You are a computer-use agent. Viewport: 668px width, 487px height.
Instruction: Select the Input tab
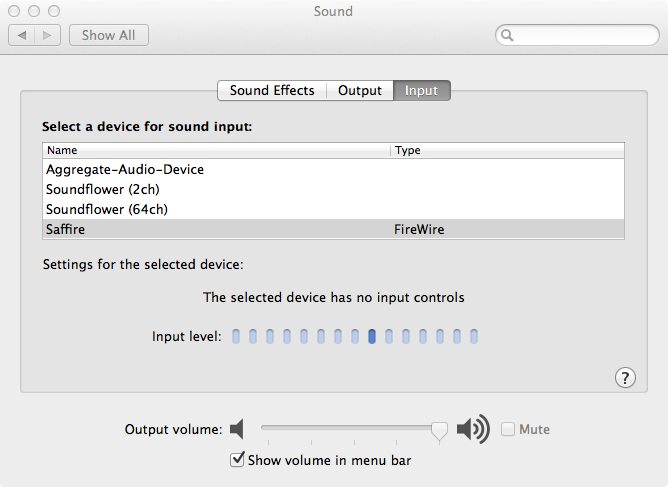coord(421,91)
